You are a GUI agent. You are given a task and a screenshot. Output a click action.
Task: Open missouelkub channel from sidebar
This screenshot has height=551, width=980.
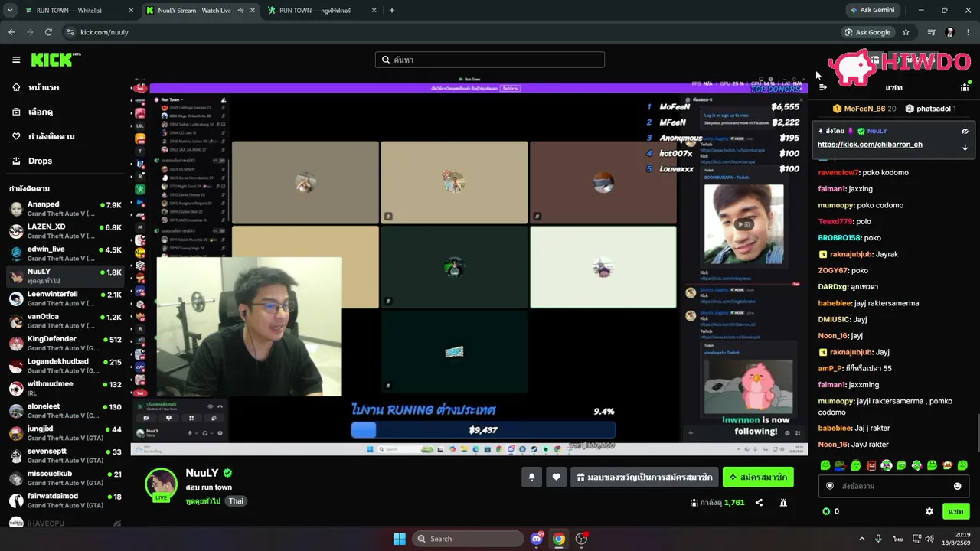(x=65, y=478)
